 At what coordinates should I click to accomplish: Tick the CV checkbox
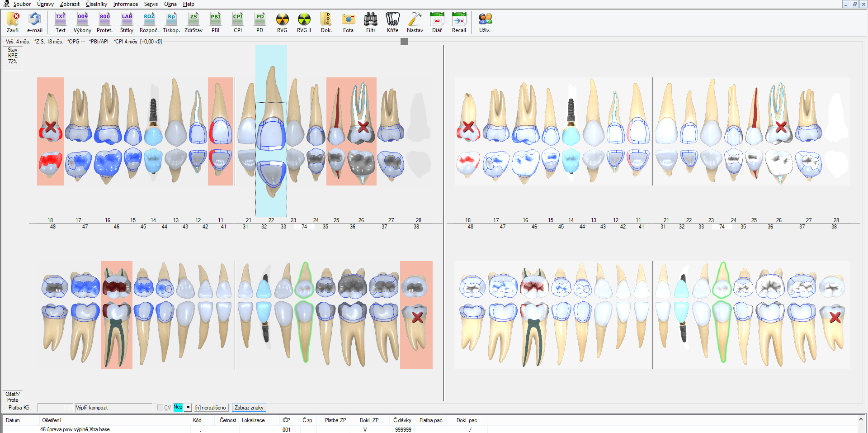point(160,408)
